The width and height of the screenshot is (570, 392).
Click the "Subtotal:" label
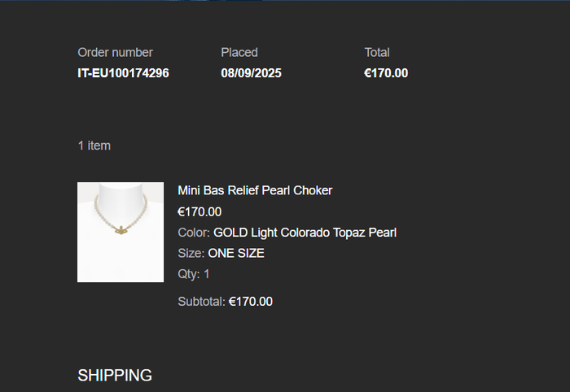[201, 302]
